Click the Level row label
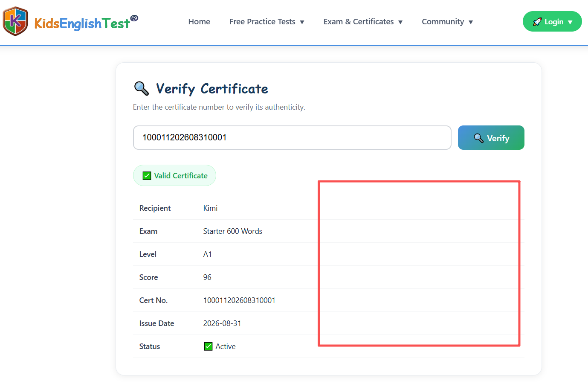Screen dimensions: 588x384 (x=148, y=254)
